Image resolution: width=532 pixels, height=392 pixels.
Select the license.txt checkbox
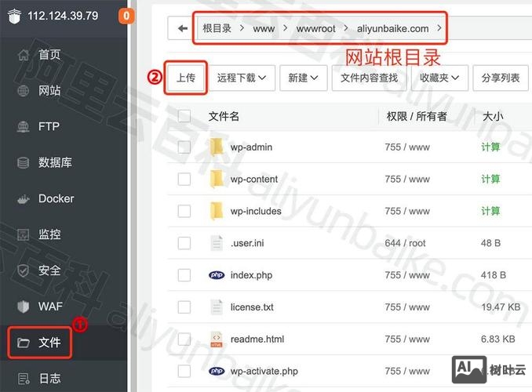click(184, 307)
